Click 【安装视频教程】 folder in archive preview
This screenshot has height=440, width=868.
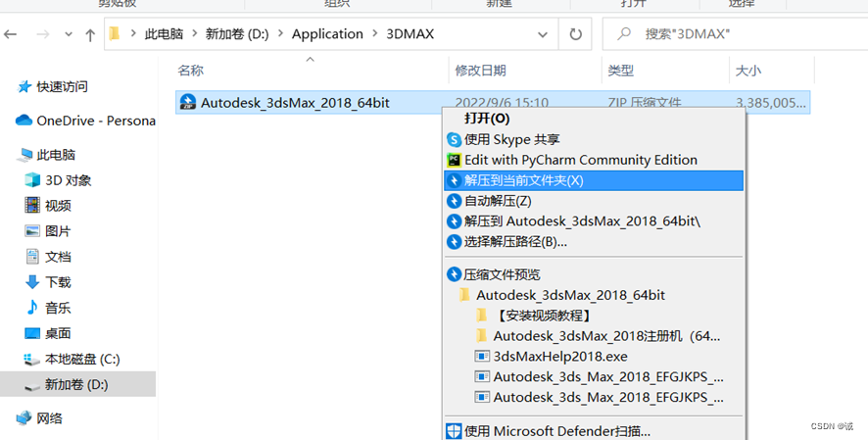coord(543,316)
